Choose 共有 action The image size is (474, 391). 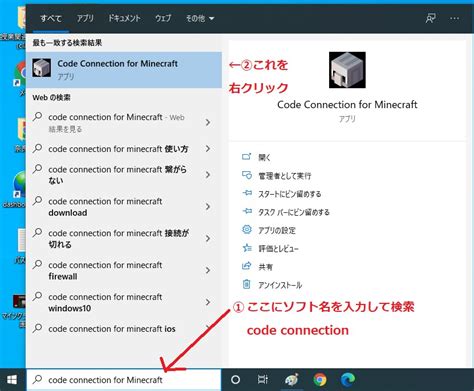coord(265,267)
